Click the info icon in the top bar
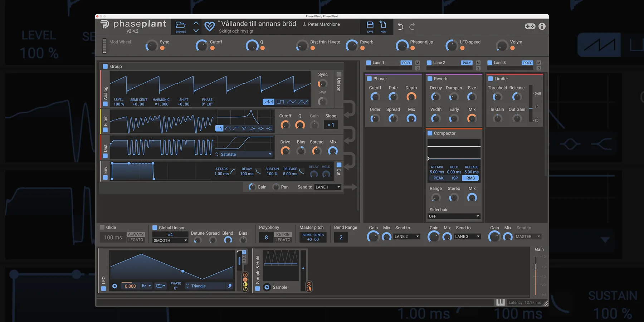The image size is (644, 322). [542, 26]
